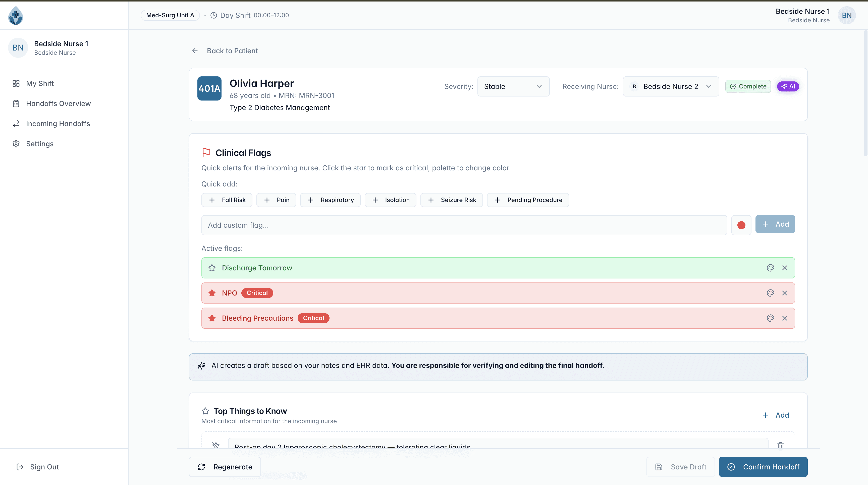The height and width of the screenshot is (485, 868).
Task: Quick add the Fall Risk flag
Action: coord(227,200)
